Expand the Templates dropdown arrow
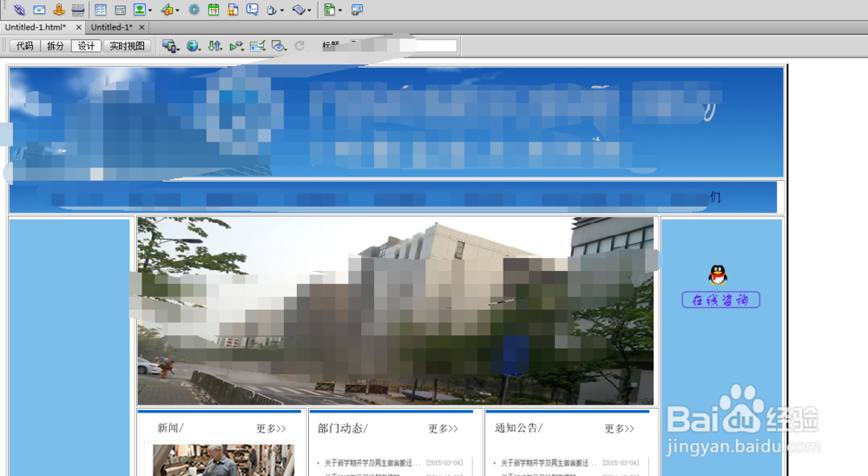 340,10
